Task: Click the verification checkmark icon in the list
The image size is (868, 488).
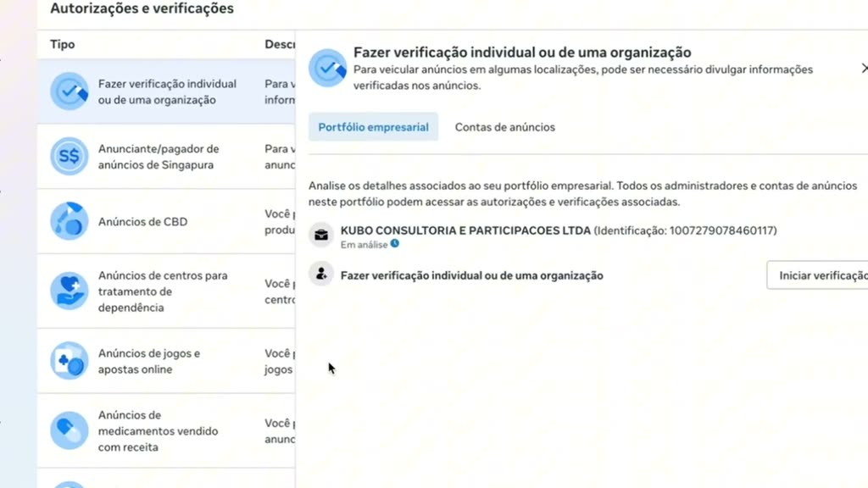Action: (x=70, y=91)
